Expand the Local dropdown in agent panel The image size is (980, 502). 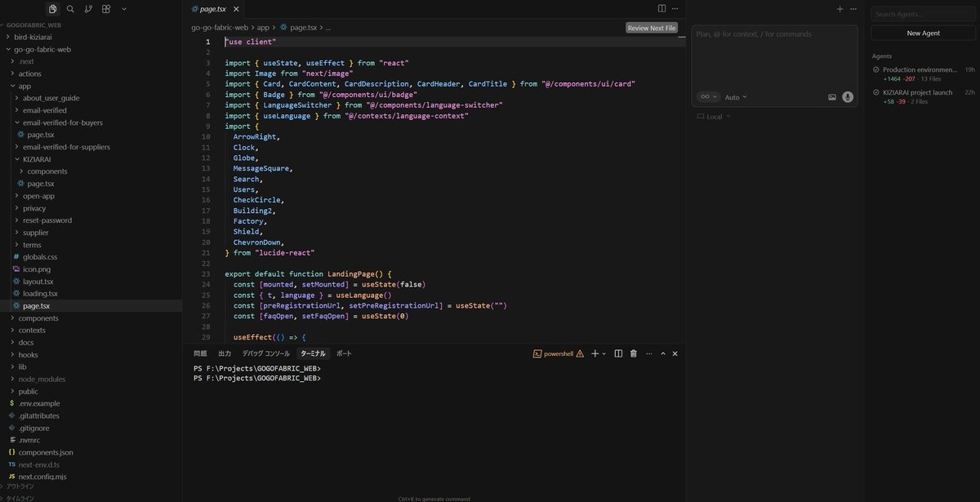[x=715, y=116]
